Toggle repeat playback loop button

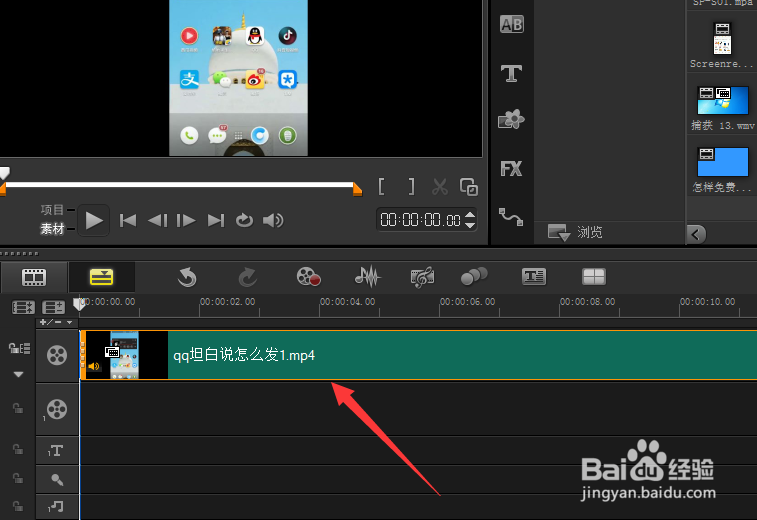[244, 221]
